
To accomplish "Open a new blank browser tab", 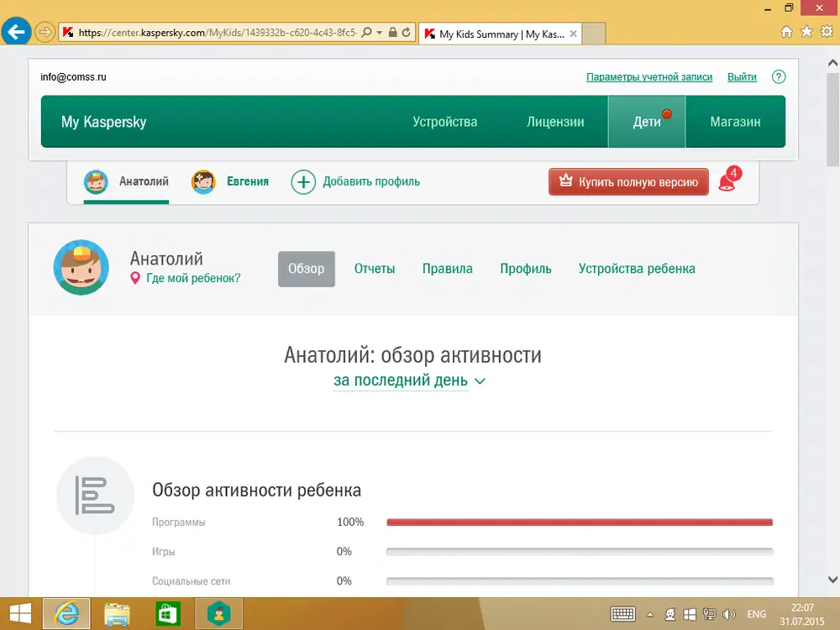I will coord(594,34).
